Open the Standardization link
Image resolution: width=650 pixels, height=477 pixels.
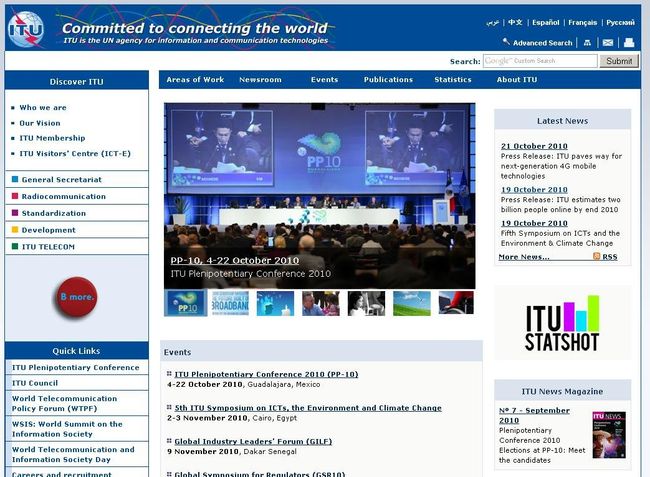coord(53,213)
